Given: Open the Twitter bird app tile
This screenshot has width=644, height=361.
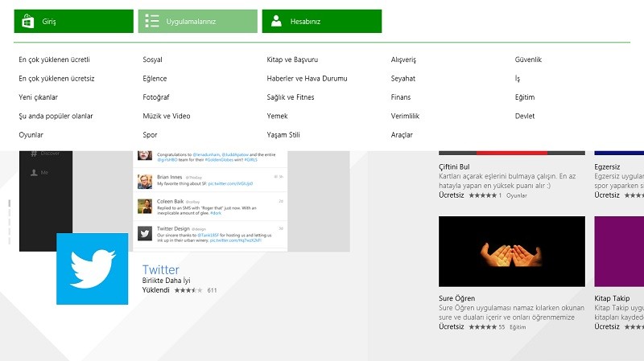Looking at the screenshot, I should [x=92, y=269].
